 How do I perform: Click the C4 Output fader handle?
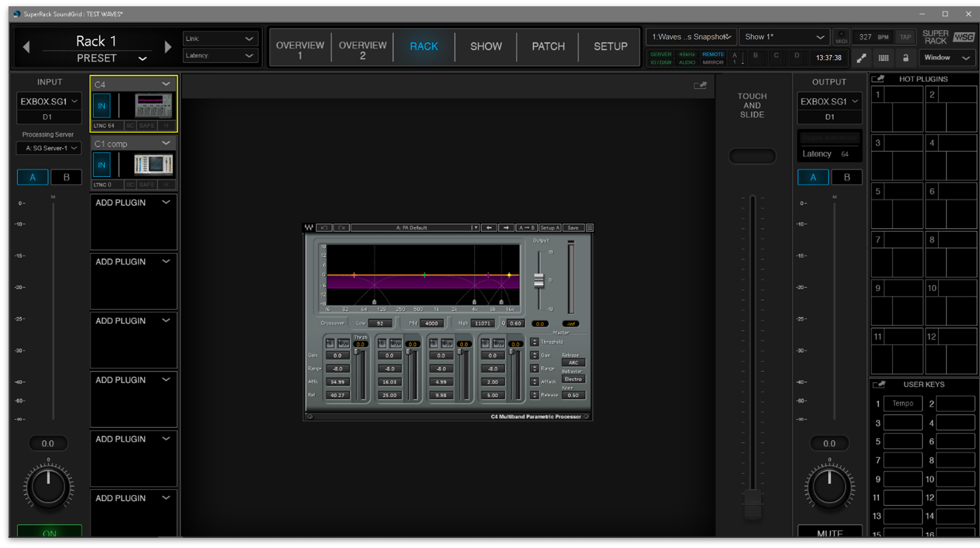point(539,280)
